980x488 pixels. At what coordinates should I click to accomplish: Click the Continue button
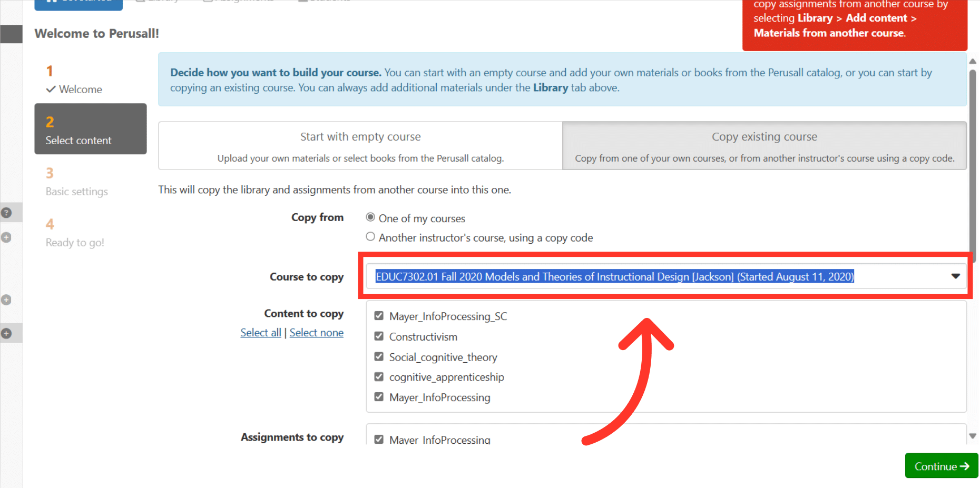tap(941, 465)
